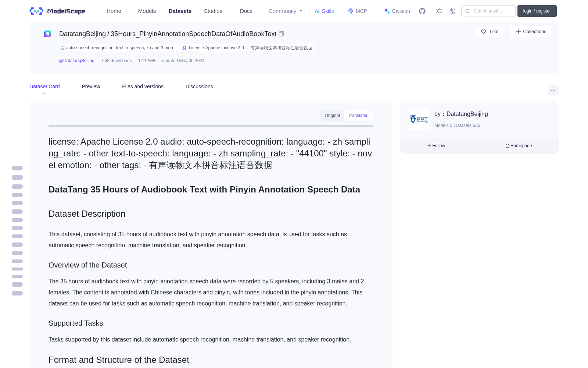Go to the Home menu item
588x368 pixels.
point(114,11)
